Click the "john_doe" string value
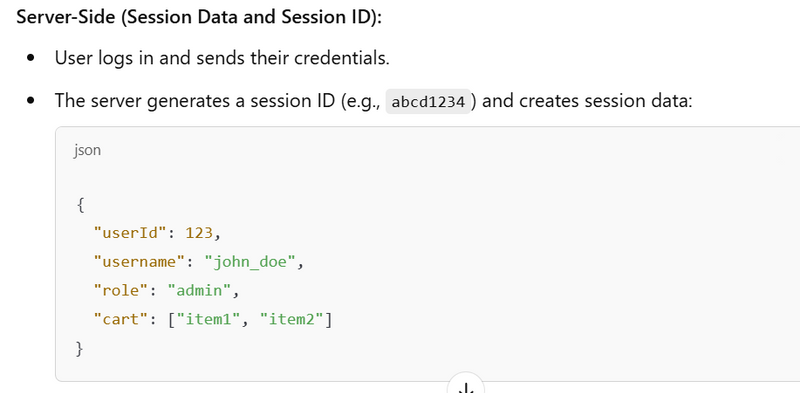This screenshot has height=393, width=800. click(x=251, y=262)
